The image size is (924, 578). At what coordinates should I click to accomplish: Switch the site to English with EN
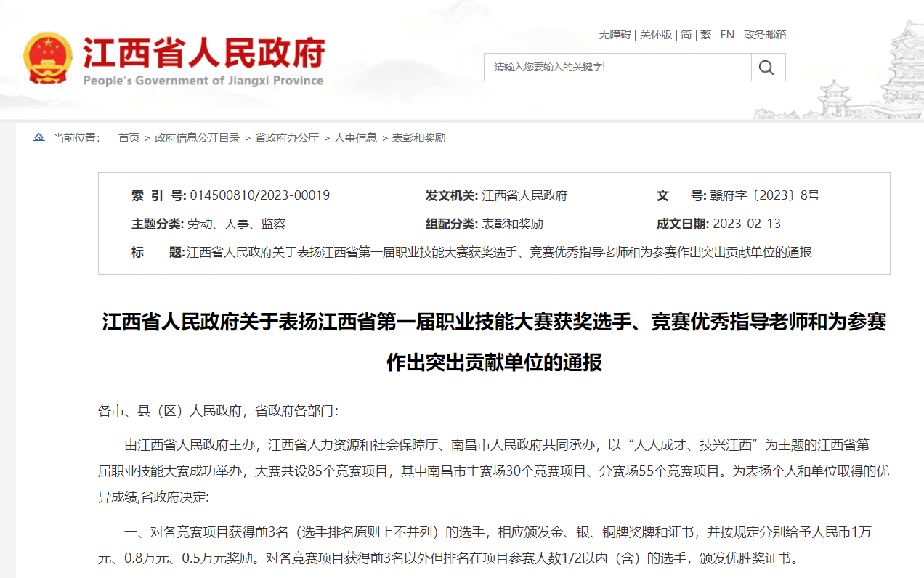click(726, 35)
